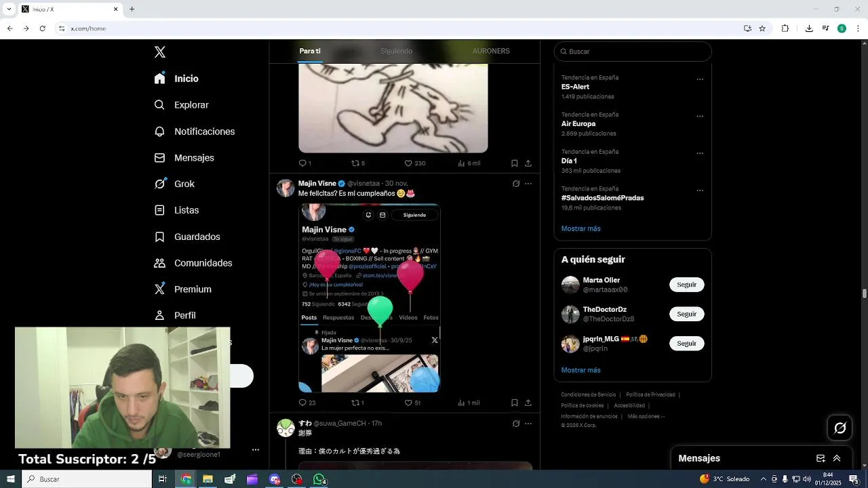Open the Condiciones de Servicio link
868x488 pixels.
(x=589, y=394)
